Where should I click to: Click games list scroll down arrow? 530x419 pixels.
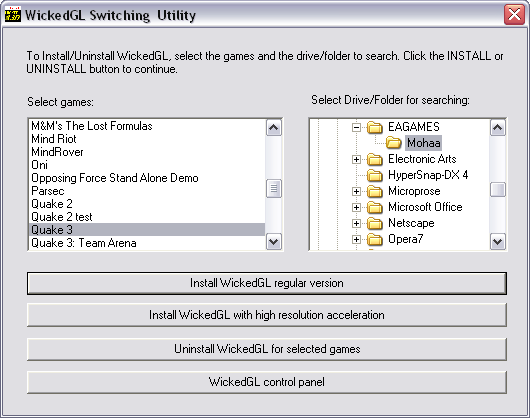(x=273, y=242)
